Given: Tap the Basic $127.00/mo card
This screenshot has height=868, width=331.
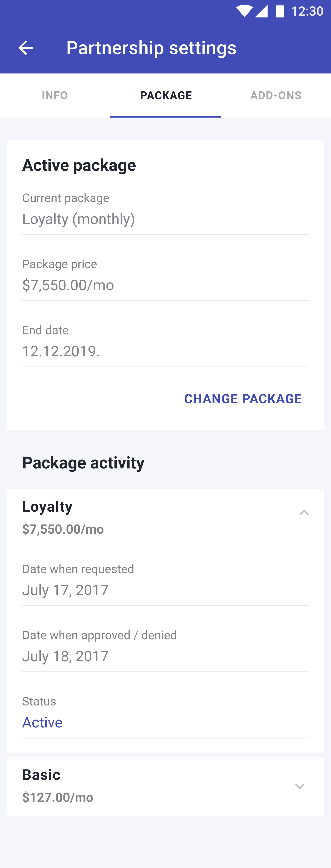Looking at the screenshot, I should click(x=165, y=786).
